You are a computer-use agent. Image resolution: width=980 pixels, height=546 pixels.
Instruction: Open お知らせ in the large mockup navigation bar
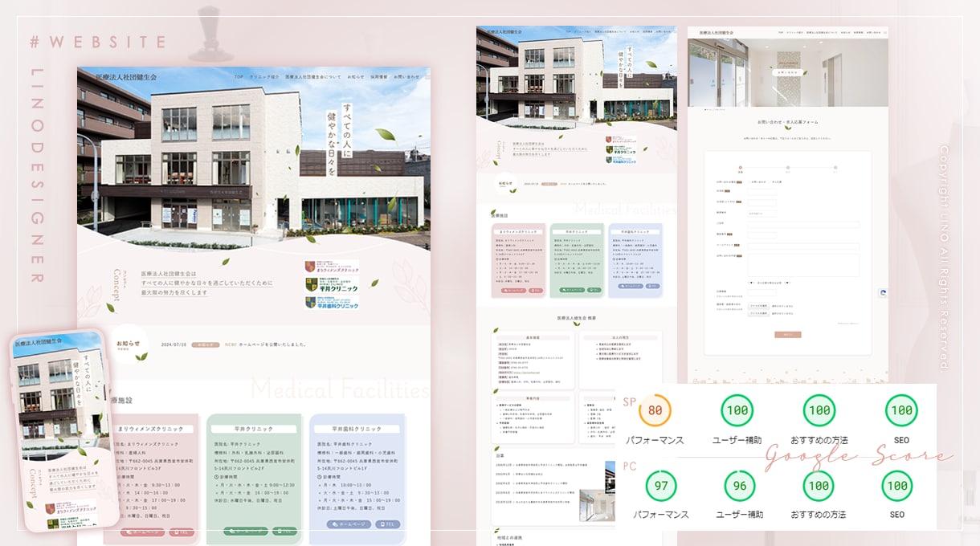tap(356, 77)
